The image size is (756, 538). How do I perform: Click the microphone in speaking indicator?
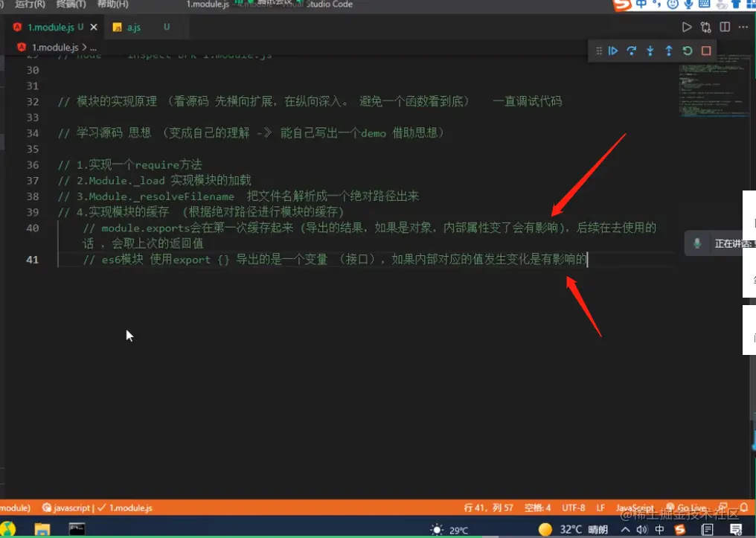696,243
